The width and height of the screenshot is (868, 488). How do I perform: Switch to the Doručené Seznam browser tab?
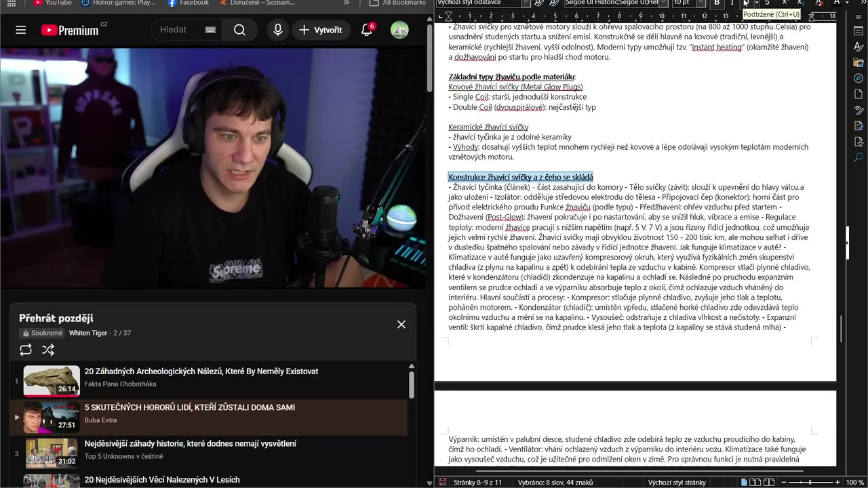257,3
